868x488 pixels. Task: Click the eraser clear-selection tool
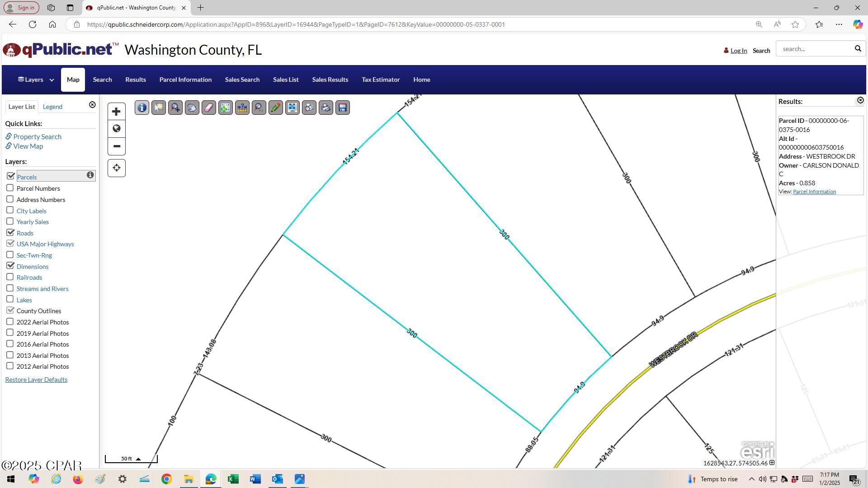point(209,108)
